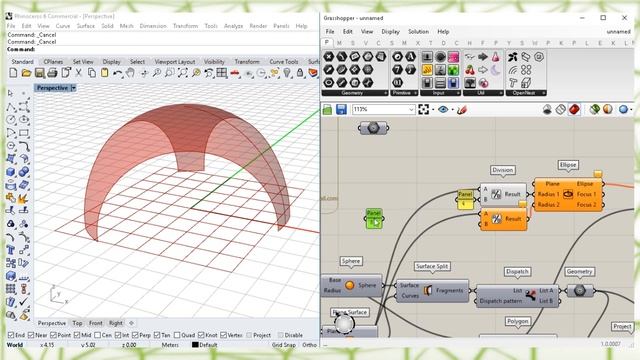The width and height of the screenshot is (640, 360).
Task: Click the Print icon in Rhino toolbar
Action: (x=52, y=73)
